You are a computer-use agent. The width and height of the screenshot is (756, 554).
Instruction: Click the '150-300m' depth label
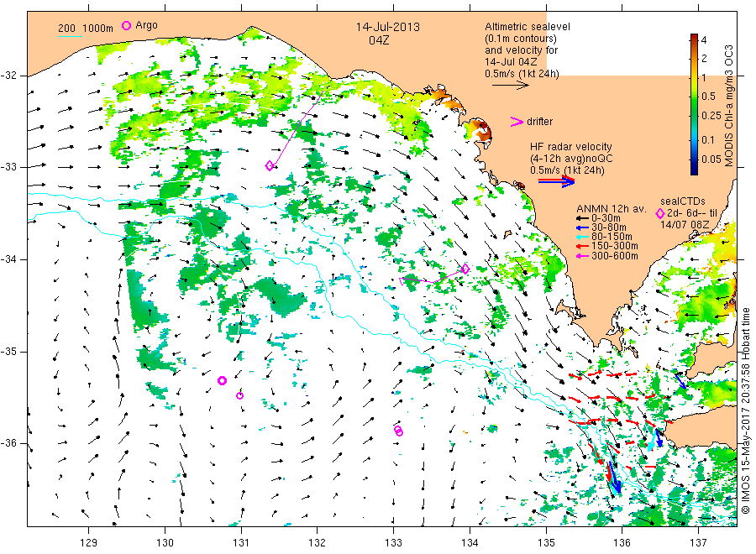[615, 246]
